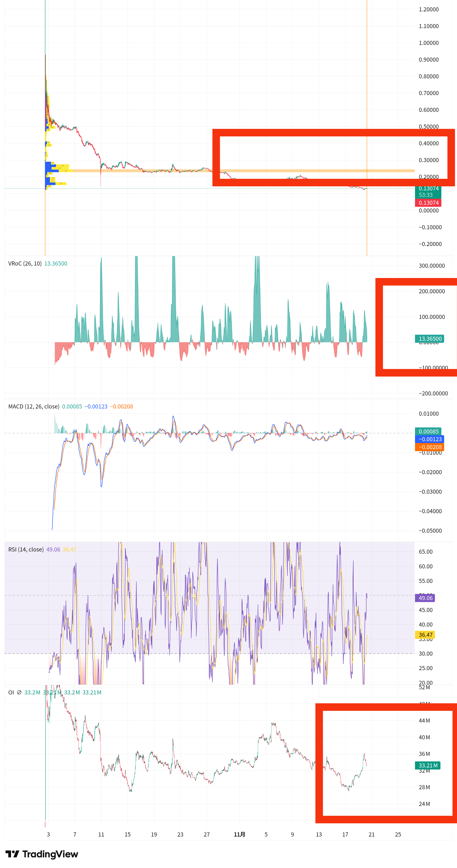This screenshot has width=457, height=868.
Task: Click the TradingView logo icon
Action: tap(12, 854)
